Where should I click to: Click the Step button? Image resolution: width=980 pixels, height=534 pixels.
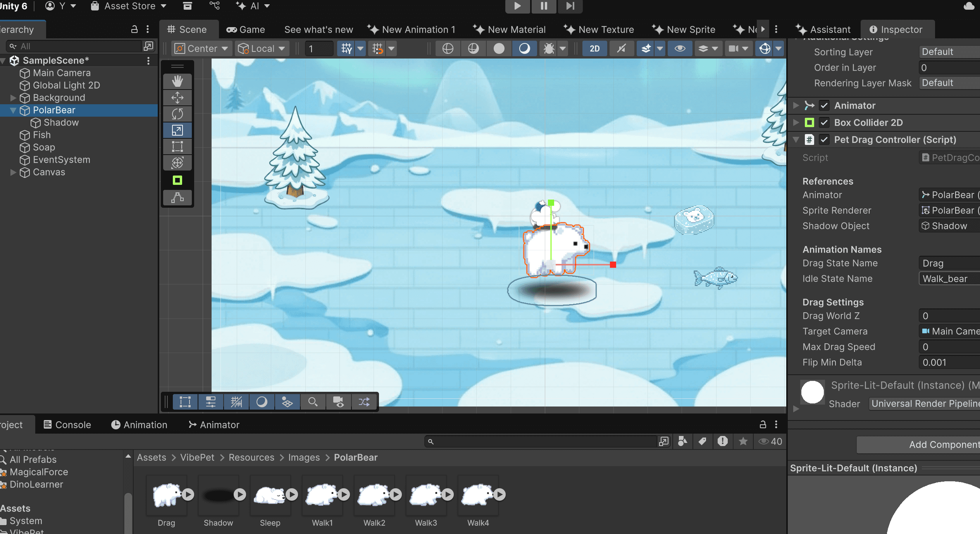[570, 6]
